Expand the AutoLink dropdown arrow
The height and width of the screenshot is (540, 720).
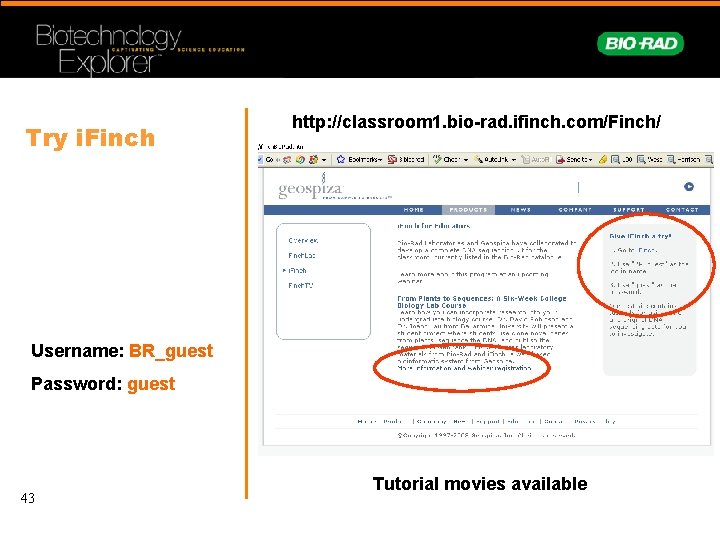(514, 160)
